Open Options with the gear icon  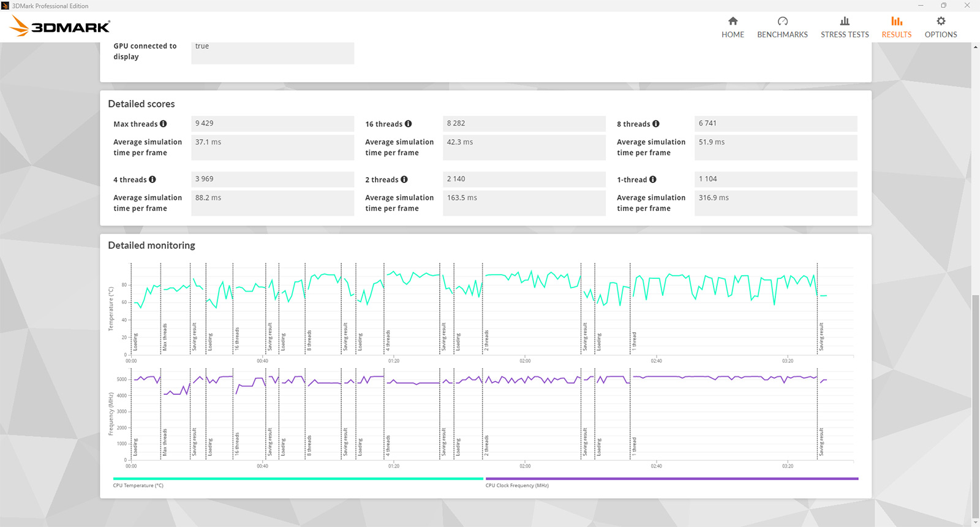pos(941,21)
